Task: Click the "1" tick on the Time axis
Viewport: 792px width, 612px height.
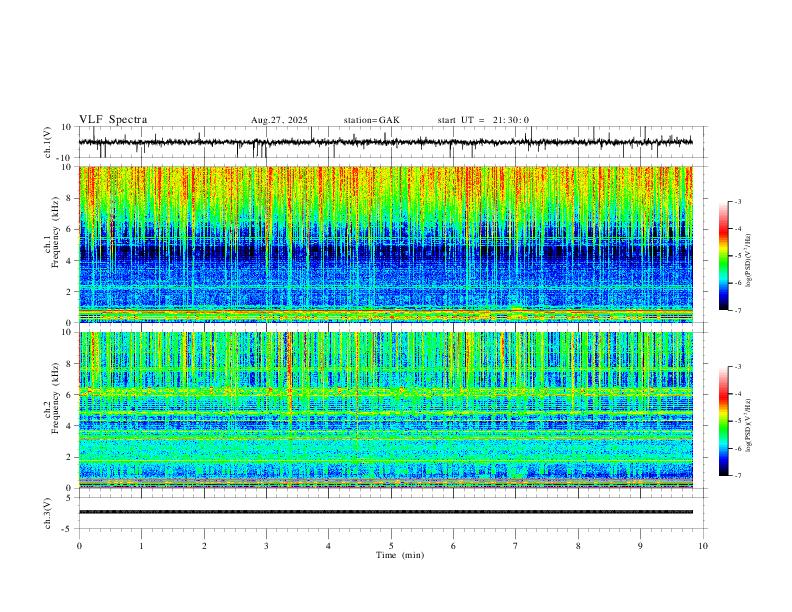Action: tap(141, 546)
